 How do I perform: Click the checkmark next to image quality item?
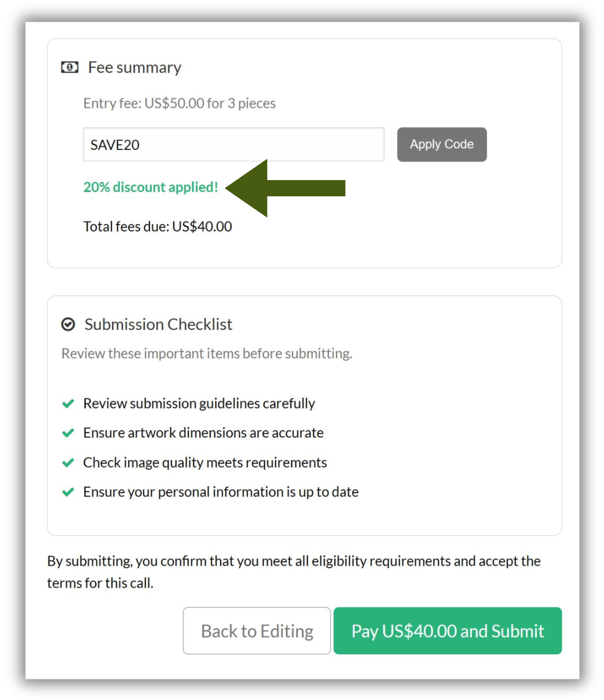(x=68, y=463)
